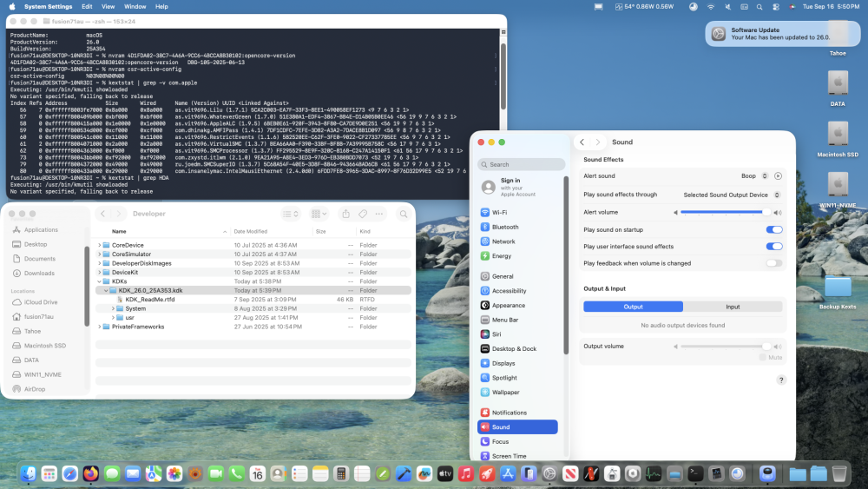Expand the CoreDevice folder

(x=100, y=245)
